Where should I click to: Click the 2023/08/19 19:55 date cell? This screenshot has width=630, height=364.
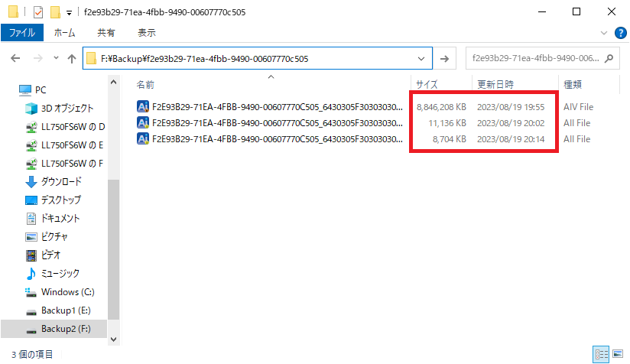(x=511, y=107)
